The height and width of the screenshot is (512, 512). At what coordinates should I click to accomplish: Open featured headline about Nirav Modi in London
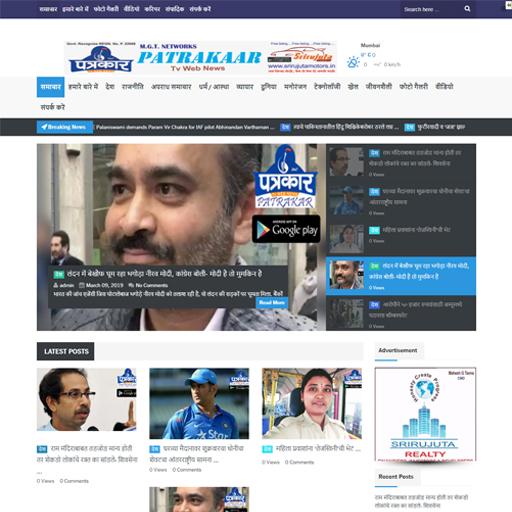tap(164, 274)
